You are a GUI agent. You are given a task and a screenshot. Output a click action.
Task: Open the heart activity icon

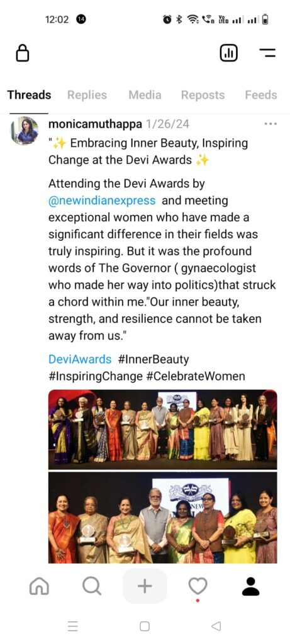pos(198,587)
